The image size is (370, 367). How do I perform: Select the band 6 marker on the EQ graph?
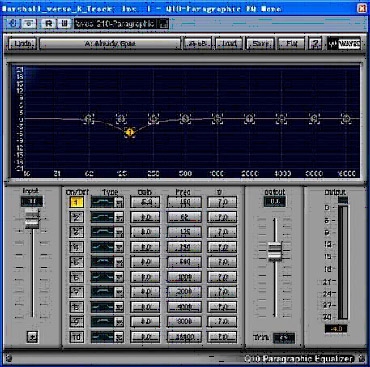point(218,119)
